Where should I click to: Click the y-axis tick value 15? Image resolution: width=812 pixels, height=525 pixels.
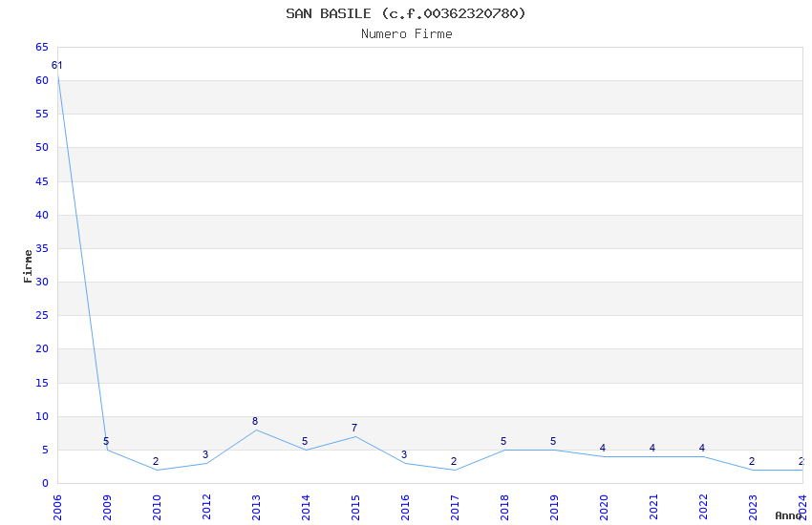tap(42, 383)
